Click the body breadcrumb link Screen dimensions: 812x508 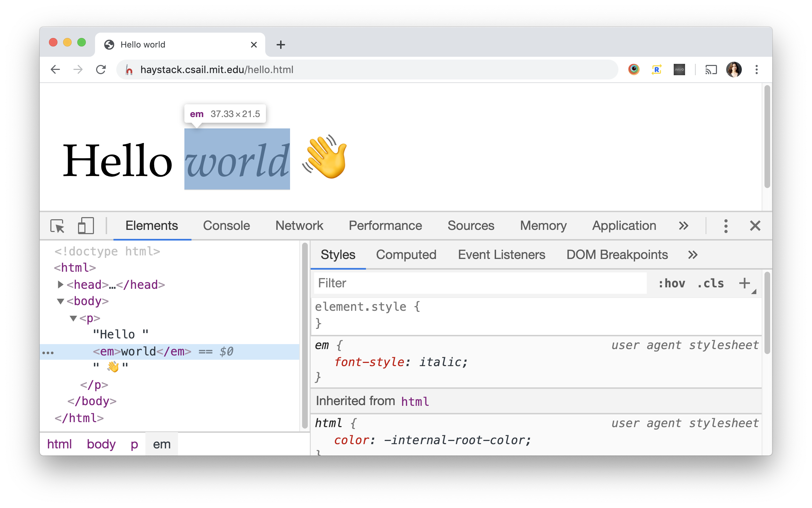click(101, 444)
